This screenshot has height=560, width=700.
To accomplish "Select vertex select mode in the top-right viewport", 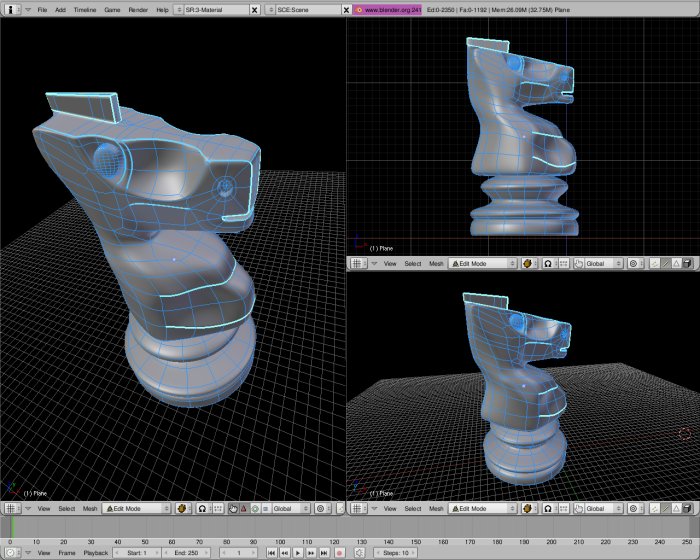I will (654, 263).
